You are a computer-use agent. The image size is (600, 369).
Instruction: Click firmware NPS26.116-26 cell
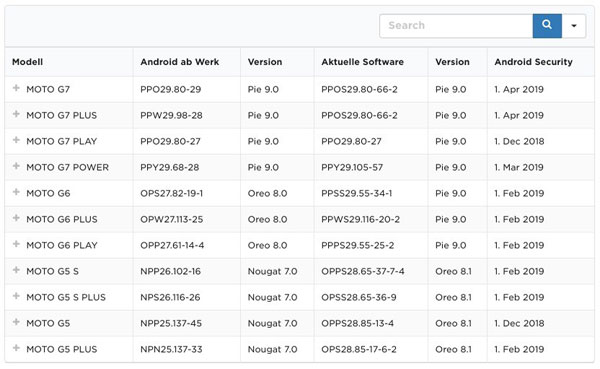click(x=170, y=297)
